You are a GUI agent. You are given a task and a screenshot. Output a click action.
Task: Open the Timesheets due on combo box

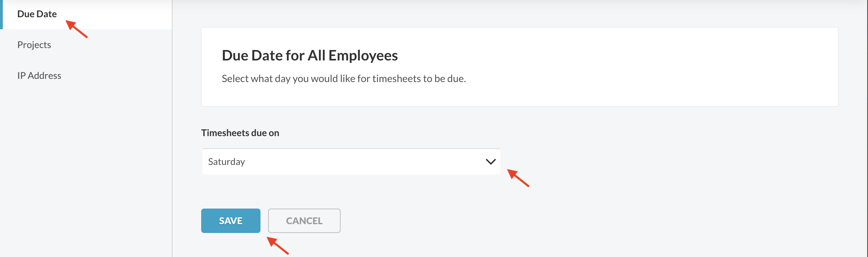[351, 162]
